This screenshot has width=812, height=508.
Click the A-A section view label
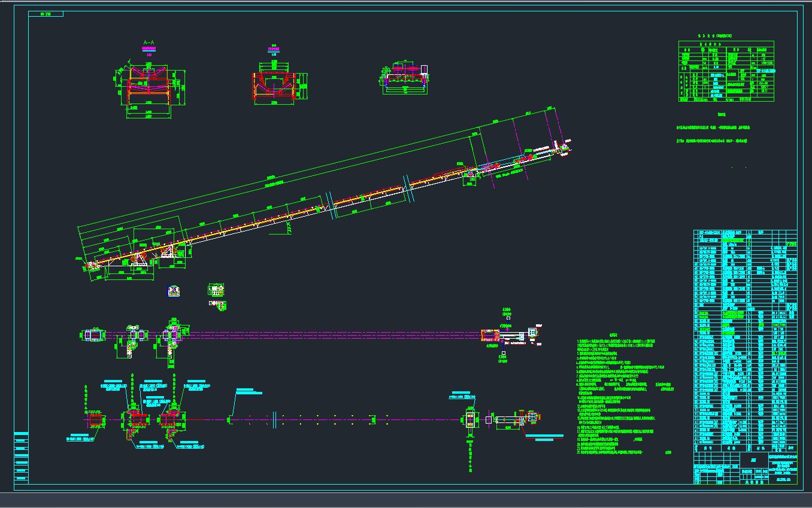point(149,42)
